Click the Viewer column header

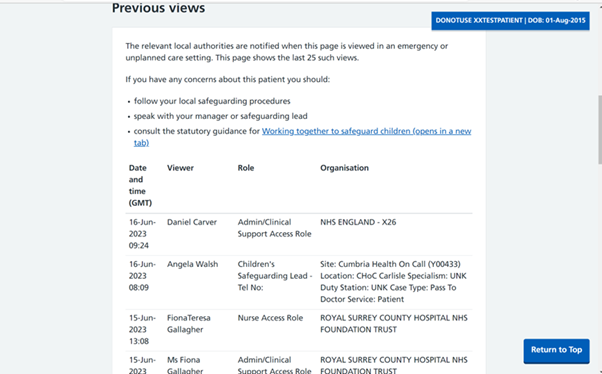(180, 168)
